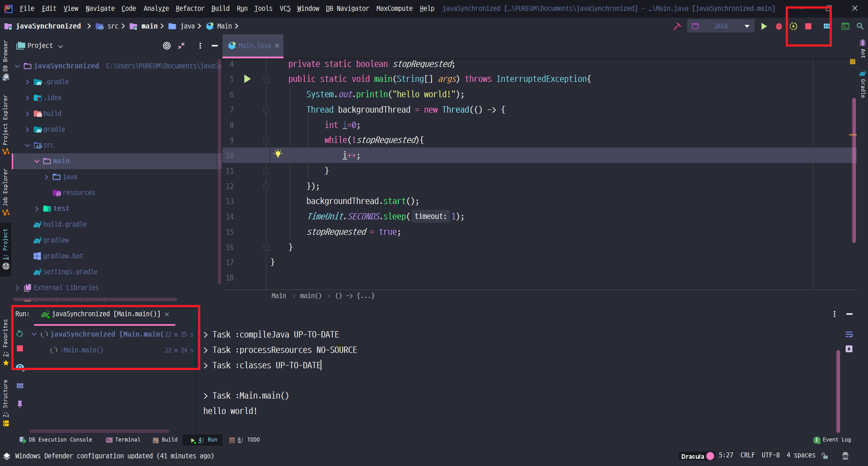Toggle the Dracula theme switch in status bar
The width and height of the screenshot is (868, 466).
[x=710, y=456]
